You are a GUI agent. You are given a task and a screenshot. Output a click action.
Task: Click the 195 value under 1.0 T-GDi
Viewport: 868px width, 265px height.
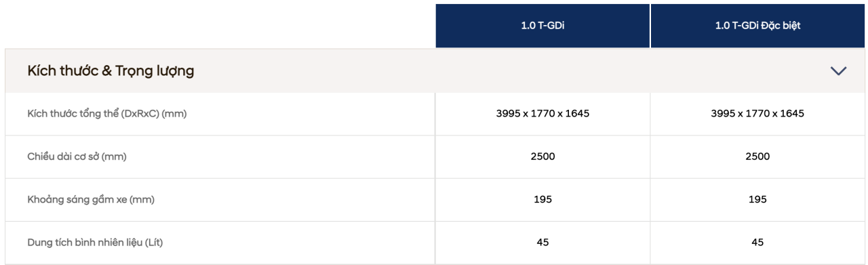[542, 199]
